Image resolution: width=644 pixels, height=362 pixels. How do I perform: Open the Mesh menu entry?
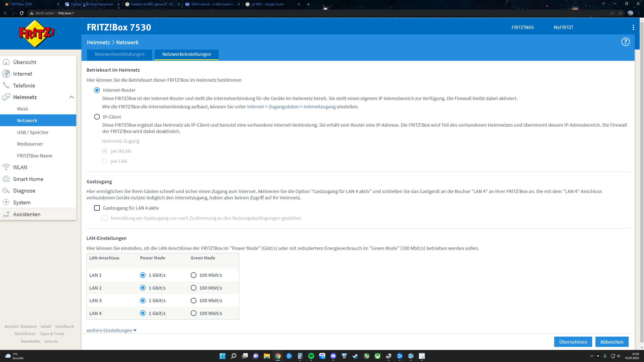click(22, 109)
